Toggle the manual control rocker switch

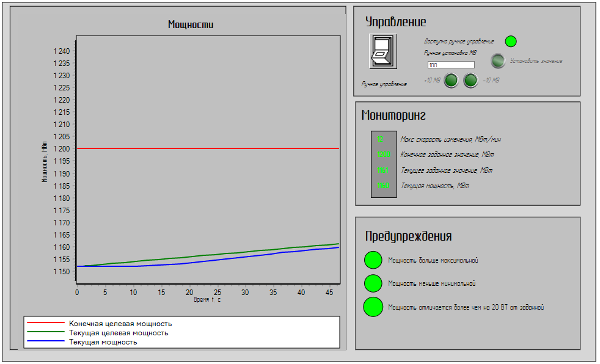tap(383, 51)
